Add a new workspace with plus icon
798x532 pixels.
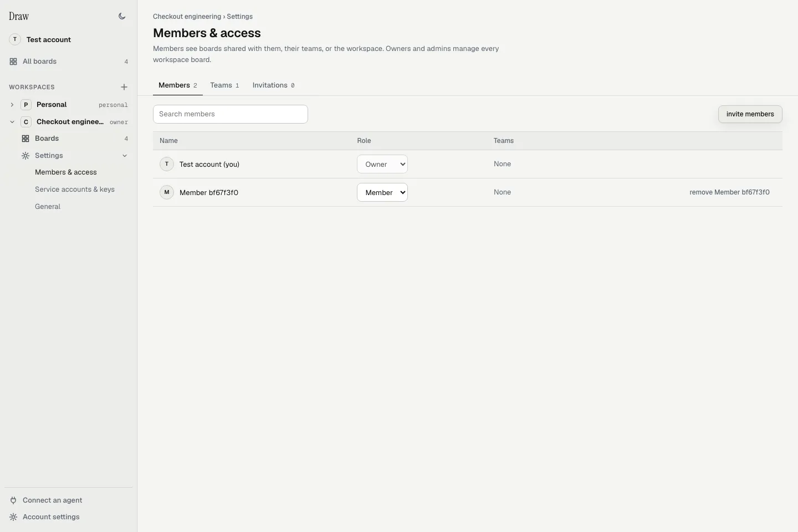pos(124,87)
